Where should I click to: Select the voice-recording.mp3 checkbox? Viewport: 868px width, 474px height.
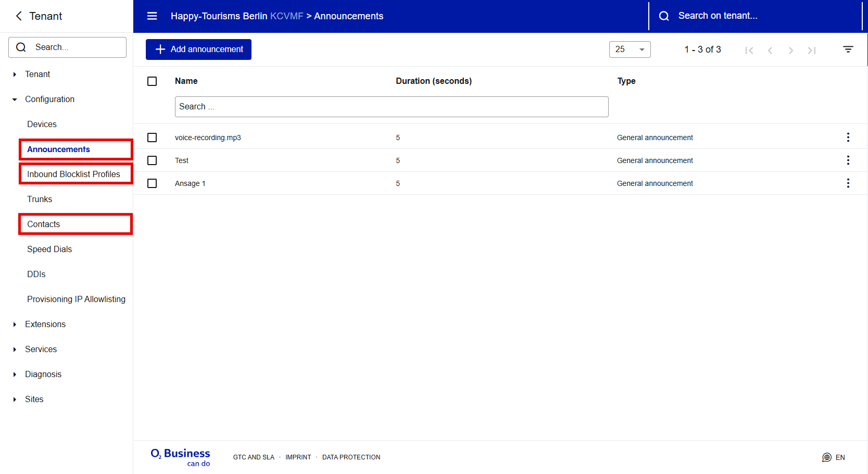(x=152, y=138)
